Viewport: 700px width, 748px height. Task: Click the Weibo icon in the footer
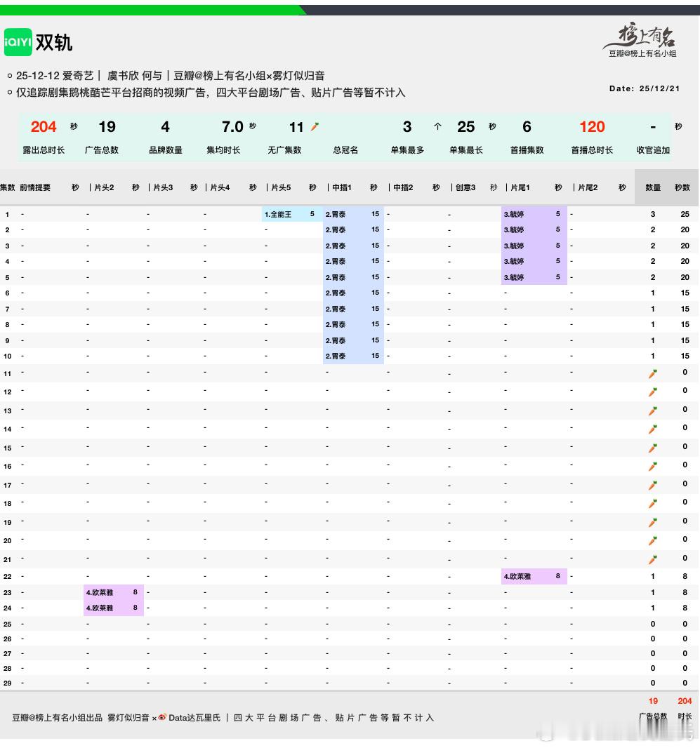tap(162, 717)
